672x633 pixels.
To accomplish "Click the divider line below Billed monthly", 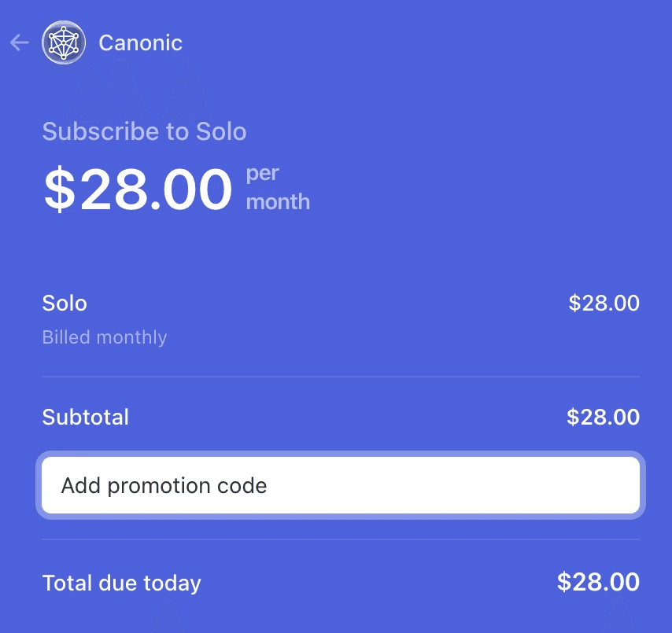I will tap(341, 377).
